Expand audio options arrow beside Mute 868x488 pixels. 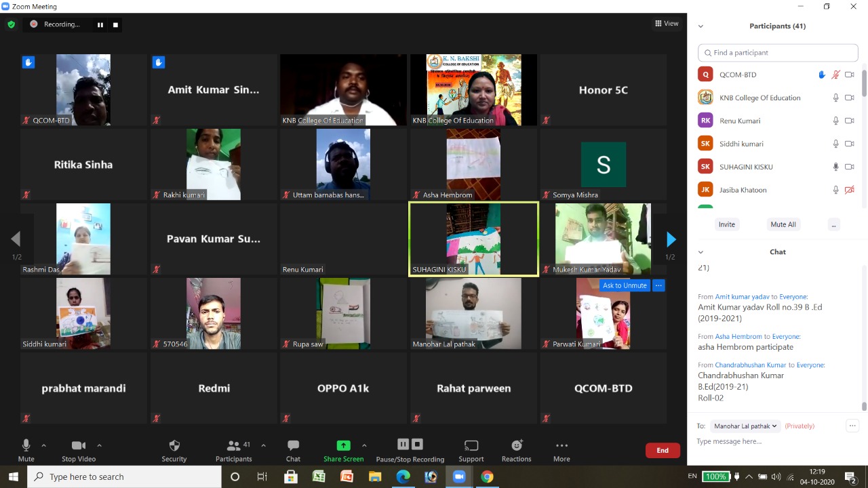point(44,445)
